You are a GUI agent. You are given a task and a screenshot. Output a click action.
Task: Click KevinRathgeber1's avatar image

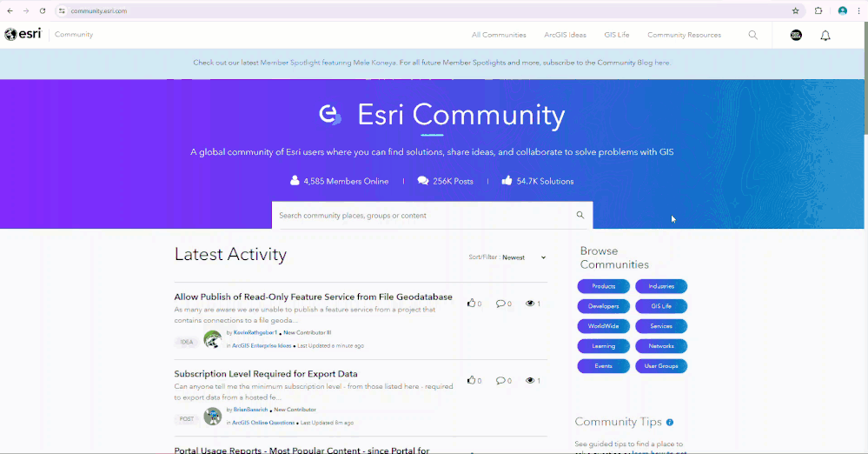point(213,339)
